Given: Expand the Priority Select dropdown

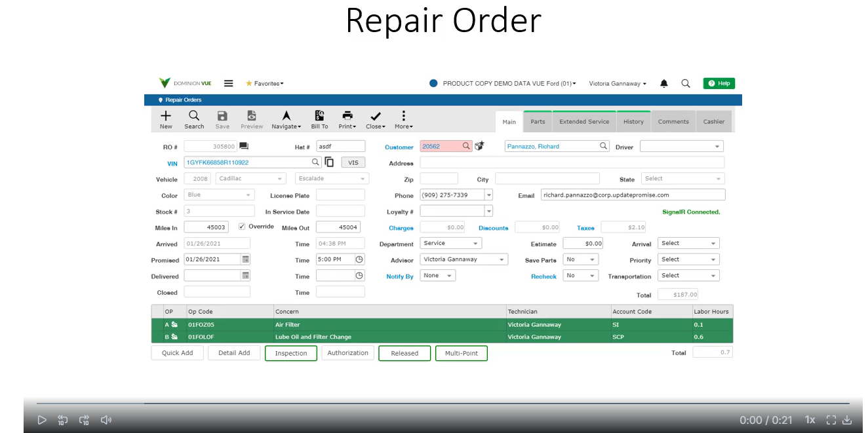Looking at the screenshot, I should [688, 259].
